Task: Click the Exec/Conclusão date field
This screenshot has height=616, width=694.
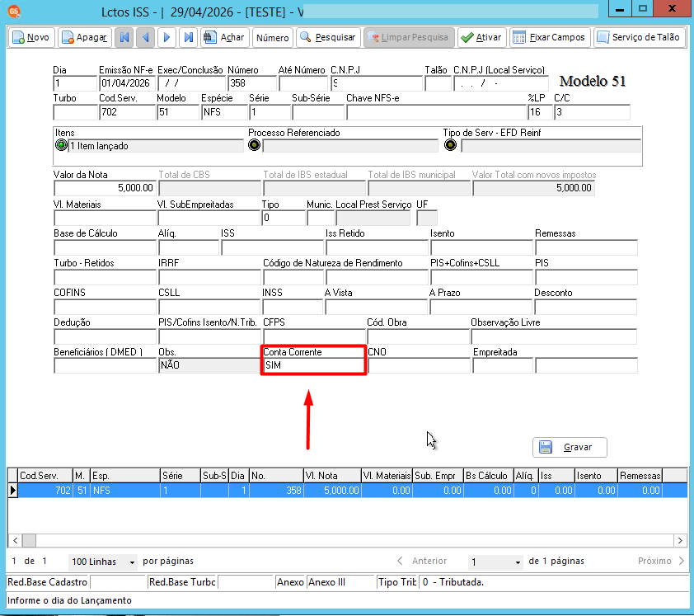Action: coord(192,83)
